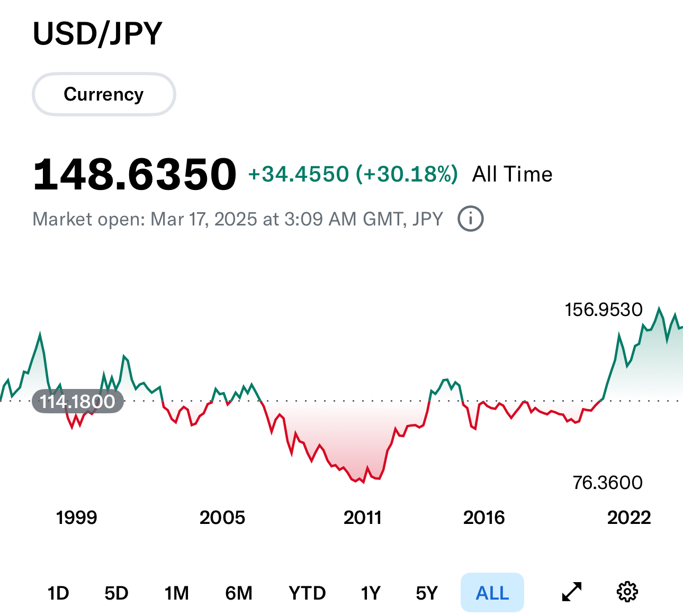Select YTD time range
This screenshot has width=683, height=616.
point(307,593)
